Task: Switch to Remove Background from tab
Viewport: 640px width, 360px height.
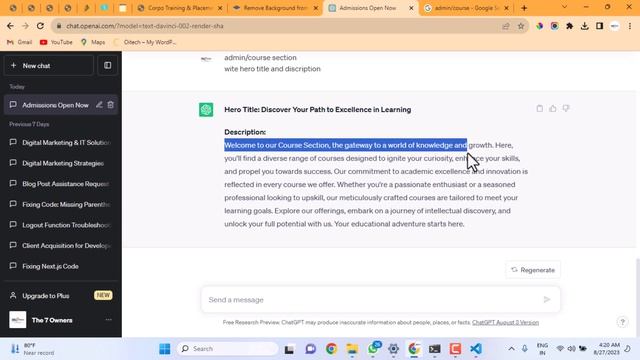Action: [275, 8]
